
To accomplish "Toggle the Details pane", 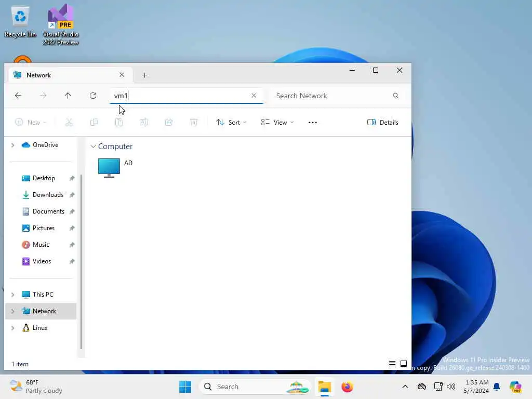I will [383, 123].
